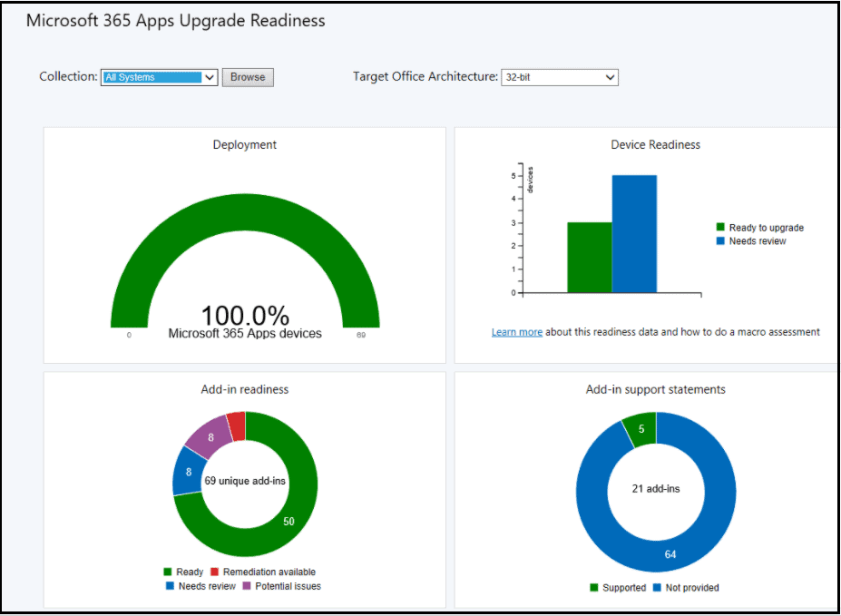Click the green Ready legend swatch
Screen dimensions: 841x616
(167, 572)
